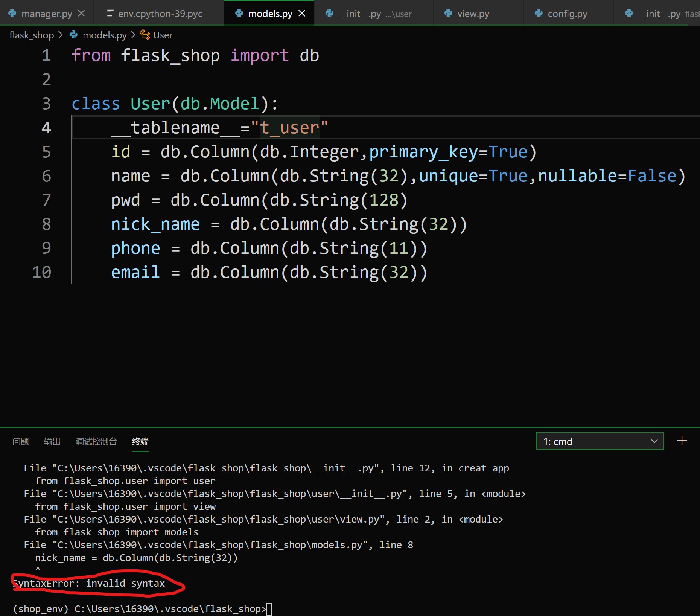Open the __init__.py ...\user tab
The image size is (700, 616).
click(374, 14)
